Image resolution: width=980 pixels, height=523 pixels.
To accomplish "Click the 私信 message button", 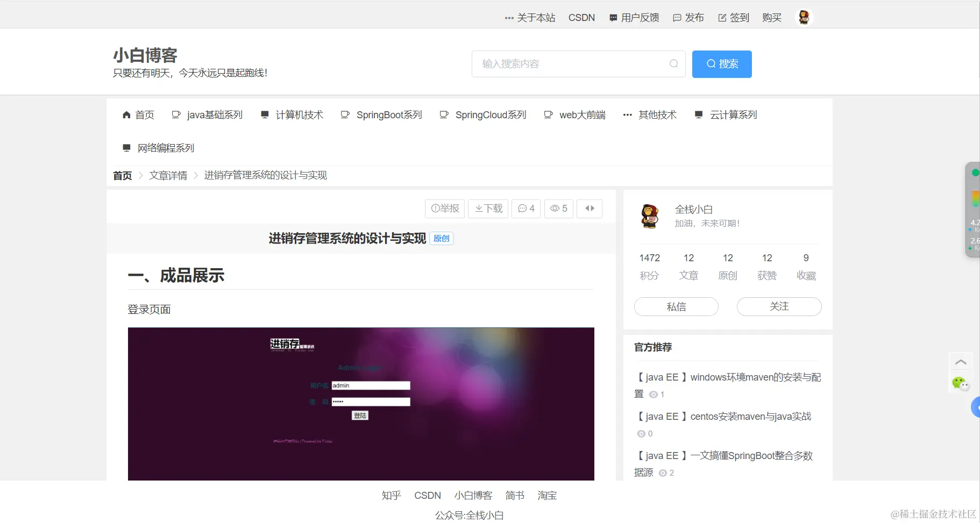I will click(676, 307).
